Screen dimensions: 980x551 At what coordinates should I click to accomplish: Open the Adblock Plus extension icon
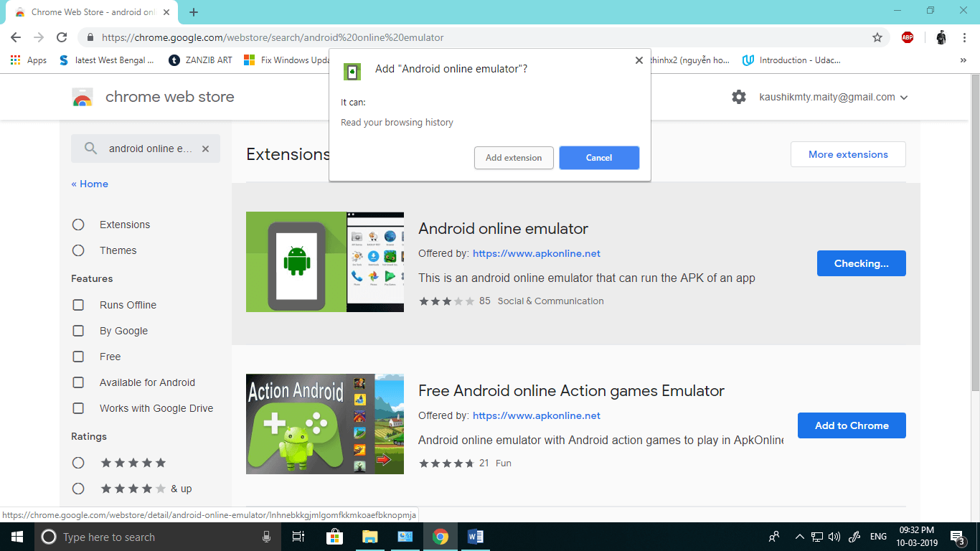point(908,37)
